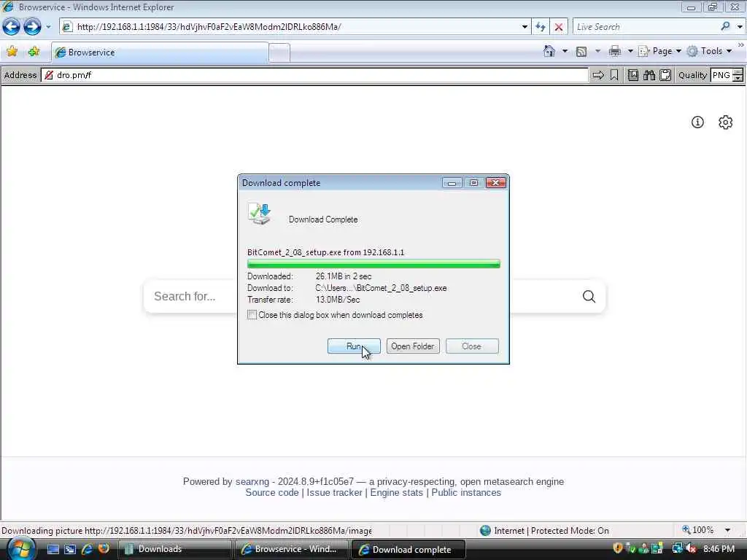Follow the Issue tracker link
The width and height of the screenshot is (747, 560).
pyautogui.click(x=334, y=493)
